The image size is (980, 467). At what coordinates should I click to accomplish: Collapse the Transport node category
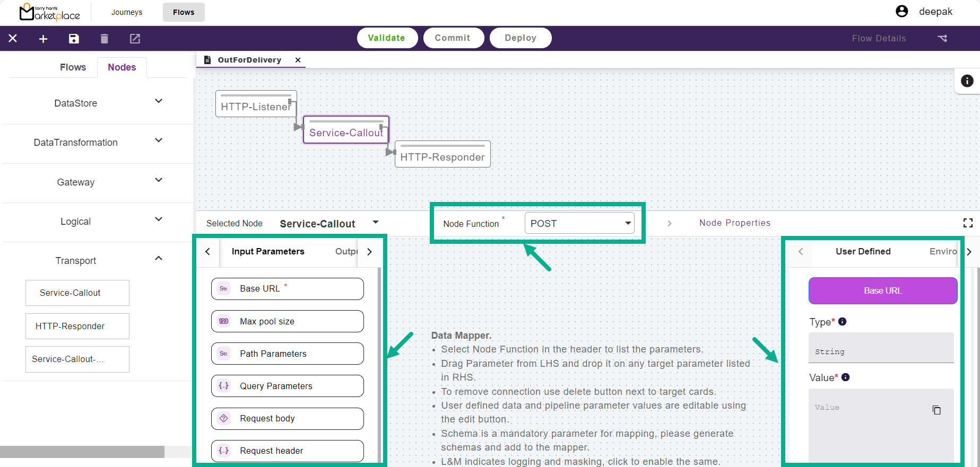158,259
